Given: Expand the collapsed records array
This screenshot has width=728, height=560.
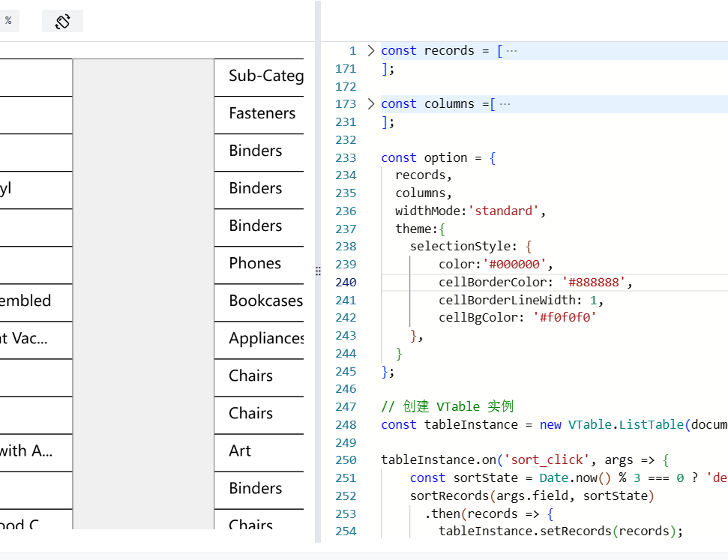Looking at the screenshot, I should 512,50.
